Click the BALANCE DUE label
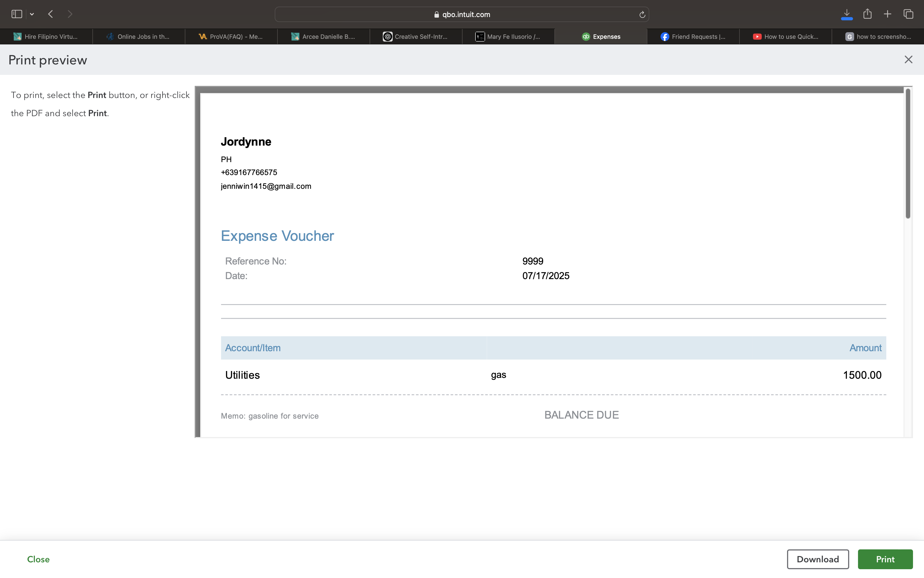924x578 pixels. coord(582,415)
